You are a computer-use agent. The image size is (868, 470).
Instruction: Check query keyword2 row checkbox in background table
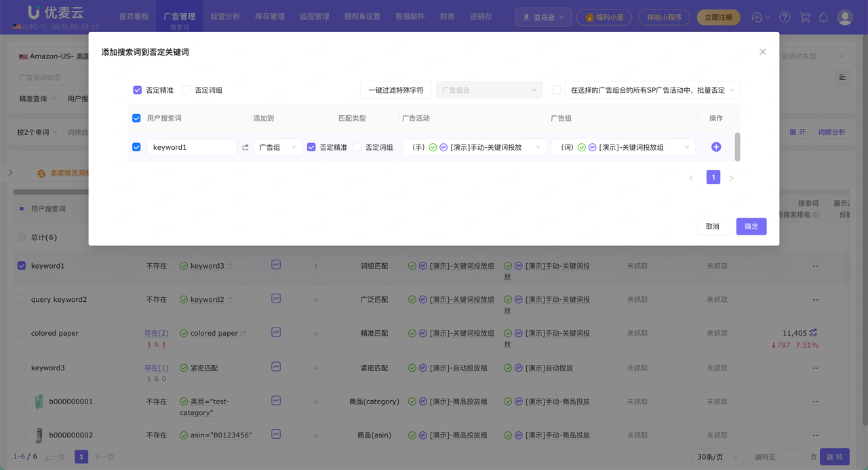[22, 300]
